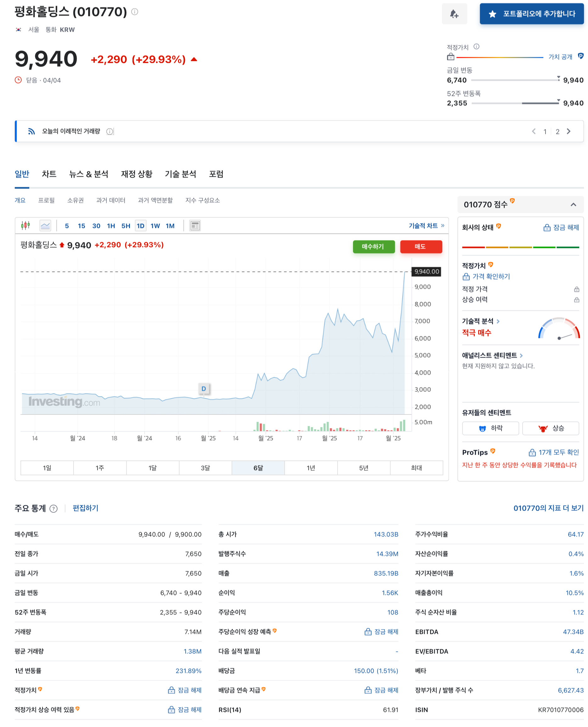Image resolution: width=588 pixels, height=727 pixels.
Task: Select 1년 chart range
Action: click(x=311, y=468)
